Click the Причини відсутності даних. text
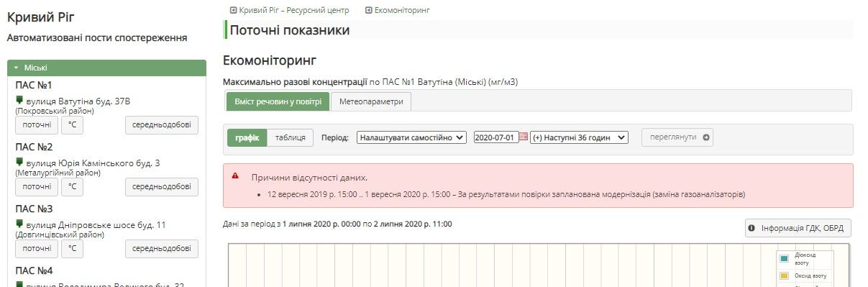The image size is (868, 287). [309, 177]
